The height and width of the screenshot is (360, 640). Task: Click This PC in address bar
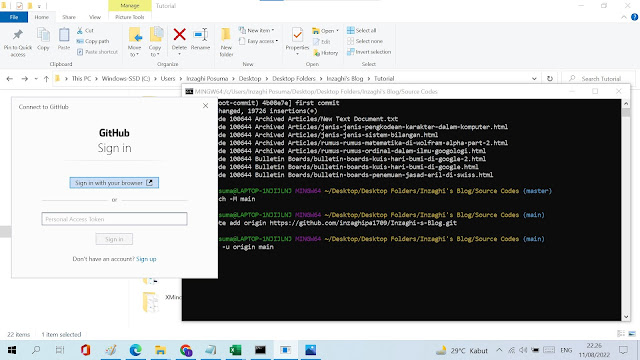coord(81,79)
